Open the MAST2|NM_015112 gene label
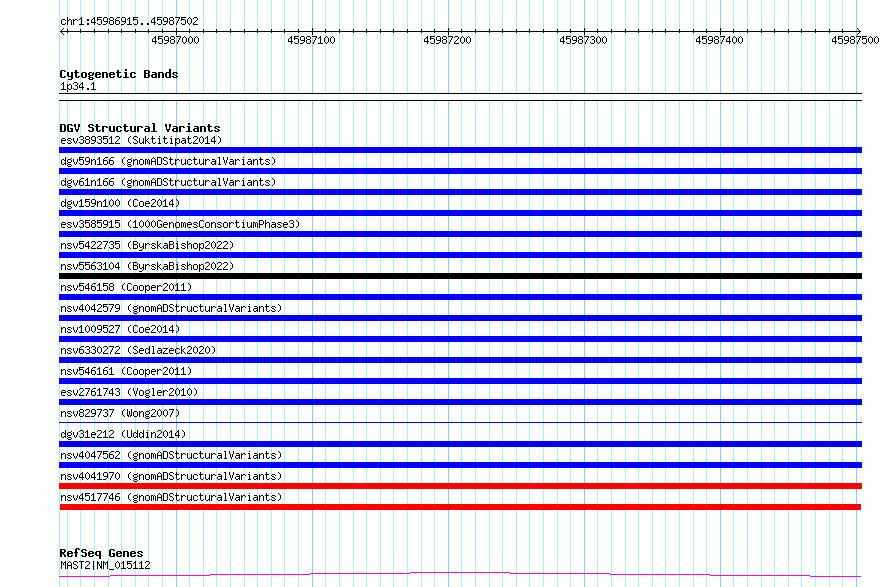Image resolution: width=890 pixels, height=587 pixels. 105,565
